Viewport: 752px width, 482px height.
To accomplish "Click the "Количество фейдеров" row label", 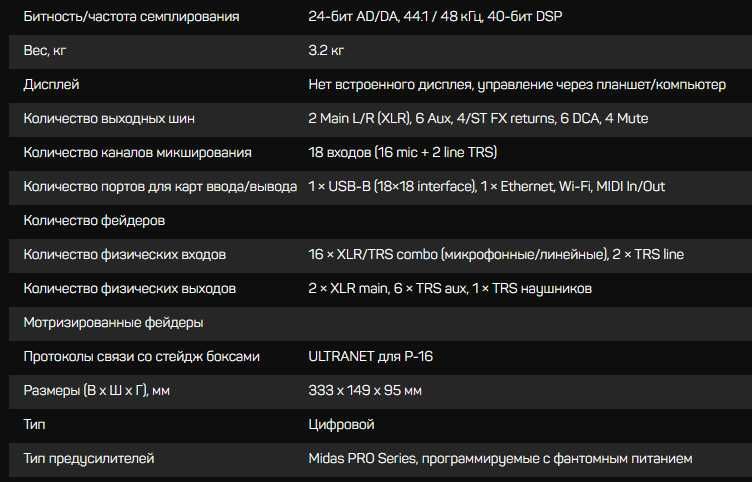I will click(x=94, y=220).
